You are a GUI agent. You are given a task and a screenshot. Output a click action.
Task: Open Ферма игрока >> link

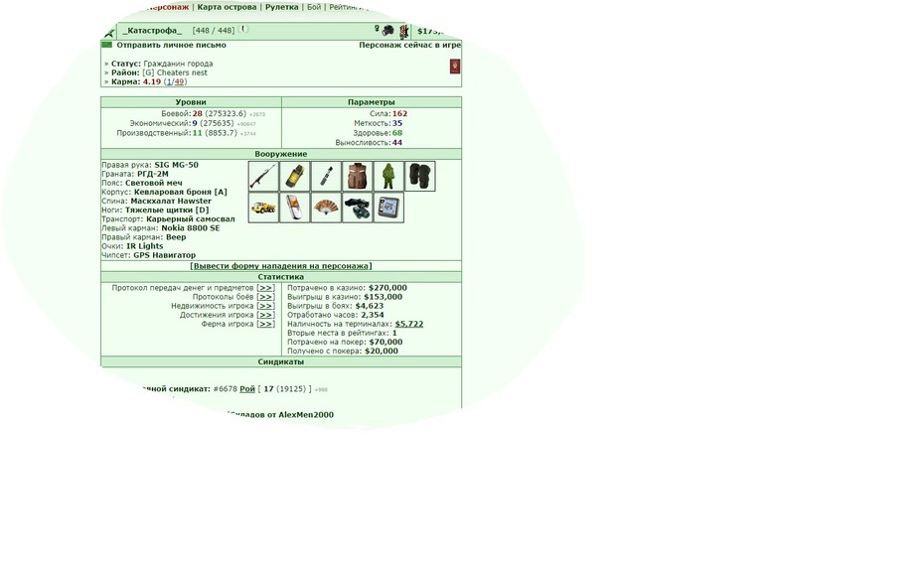265,324
